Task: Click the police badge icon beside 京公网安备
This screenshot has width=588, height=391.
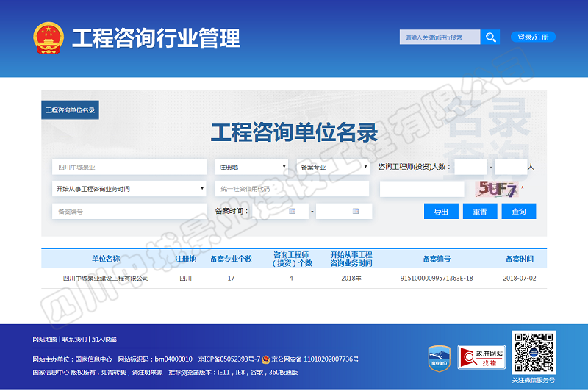Action: (x=266, y=359)
